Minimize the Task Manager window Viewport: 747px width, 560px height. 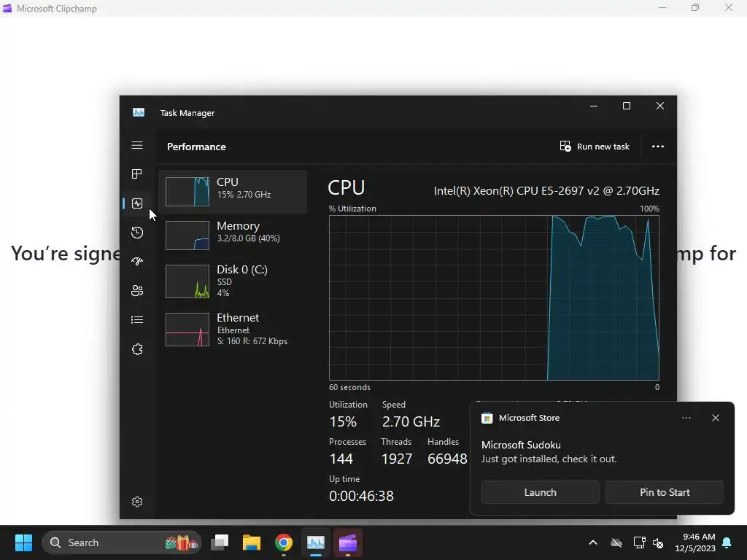[x=594, y=106]
